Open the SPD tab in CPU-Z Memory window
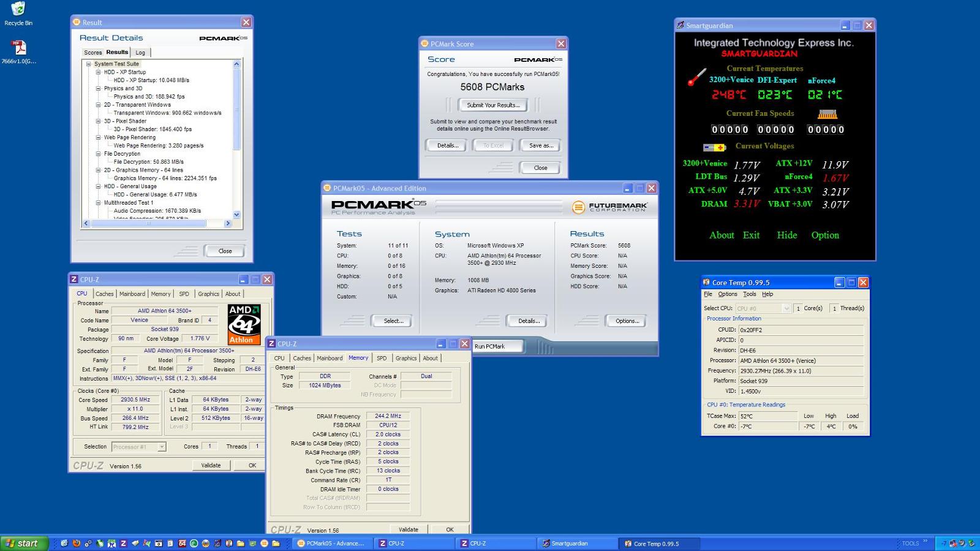The width and height of the screenshot is (980, 551). (382, 358)
